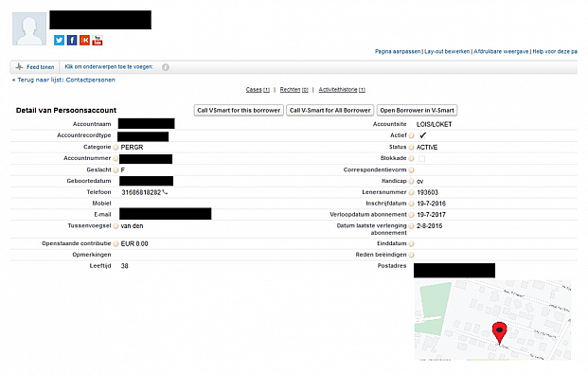Image resolution: width=588 pixels, height=374 pixels.
Task: Toggle the Blokkade checkbox
Action: [422, 159]
